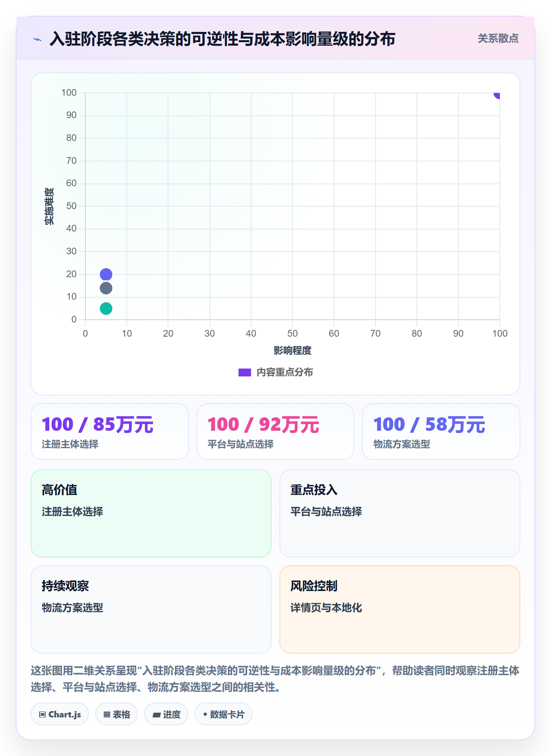Viewport: 551px width, 756px height.
Task: Click the "进度" tag chip
Action: coord(166,714)
